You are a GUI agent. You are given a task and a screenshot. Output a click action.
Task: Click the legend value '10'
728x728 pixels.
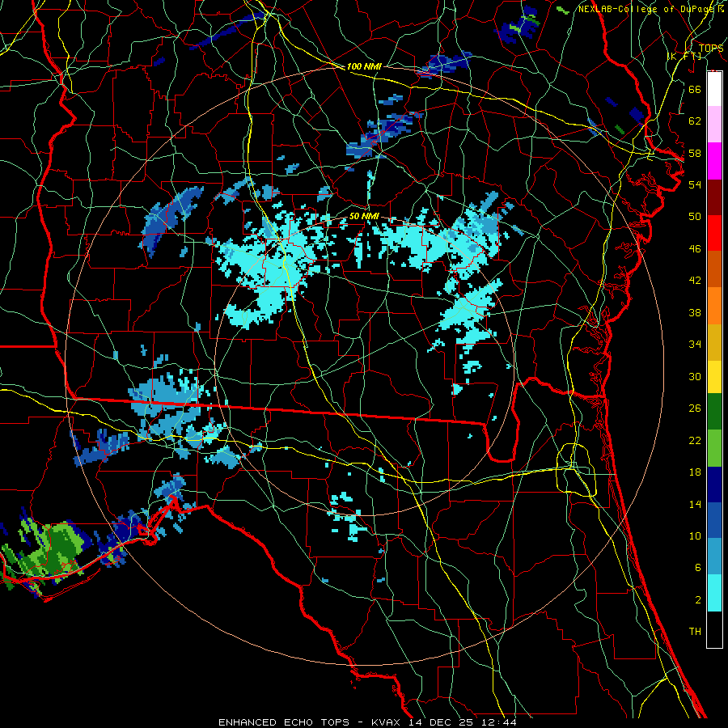tap(695, 535)
